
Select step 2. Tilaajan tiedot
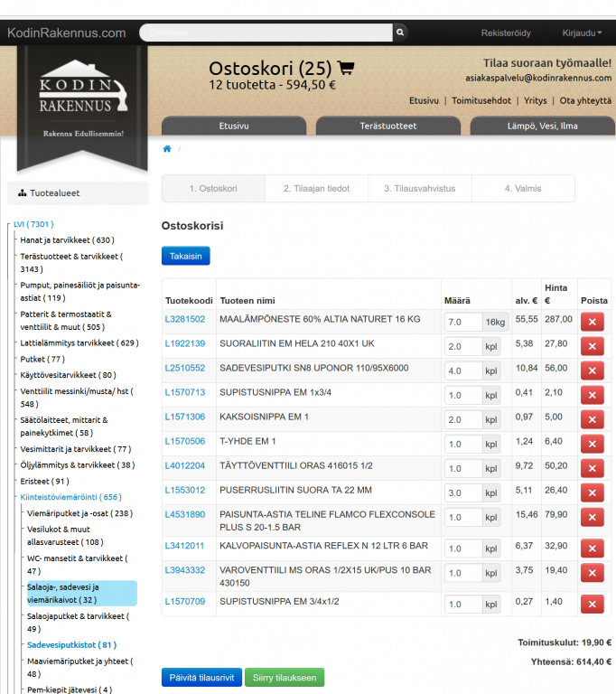click(316, 189)
